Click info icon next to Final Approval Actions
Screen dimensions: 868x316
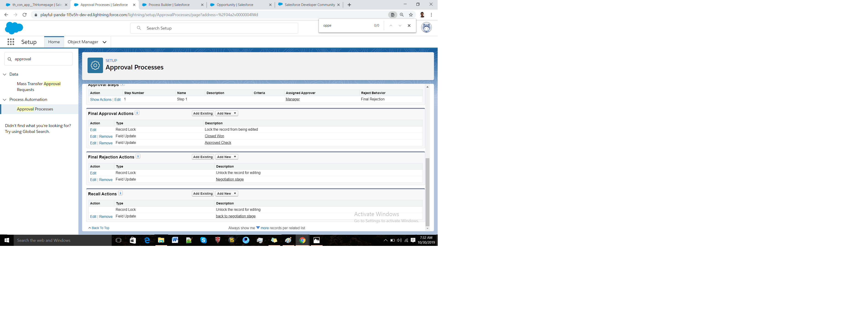pyautogui.click(x=137, y=113)
